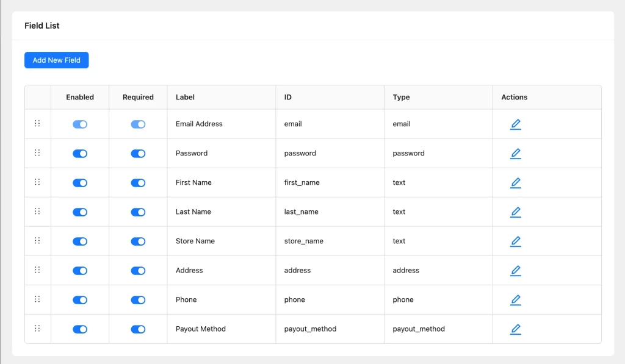Toggle Enabled switch for Store Name

pos(80,241)
